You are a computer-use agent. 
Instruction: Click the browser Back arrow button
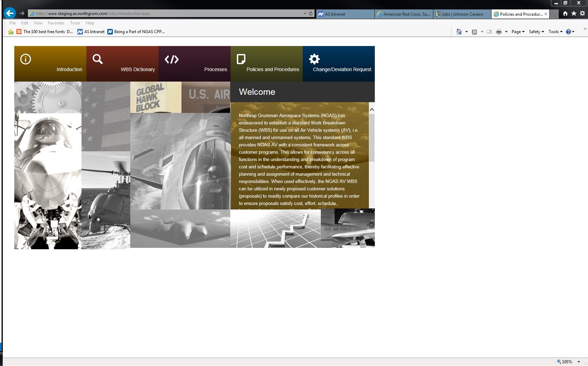tap(10, 13)
